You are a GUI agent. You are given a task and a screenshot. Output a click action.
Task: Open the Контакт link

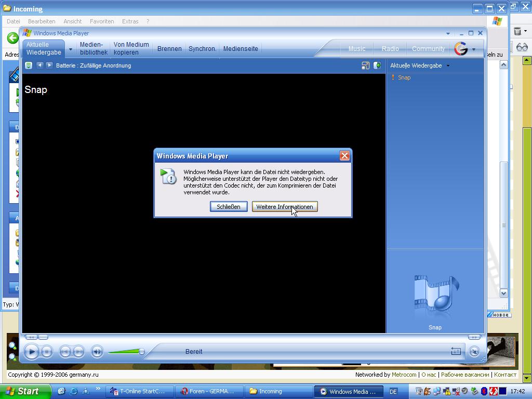point(505,375)
